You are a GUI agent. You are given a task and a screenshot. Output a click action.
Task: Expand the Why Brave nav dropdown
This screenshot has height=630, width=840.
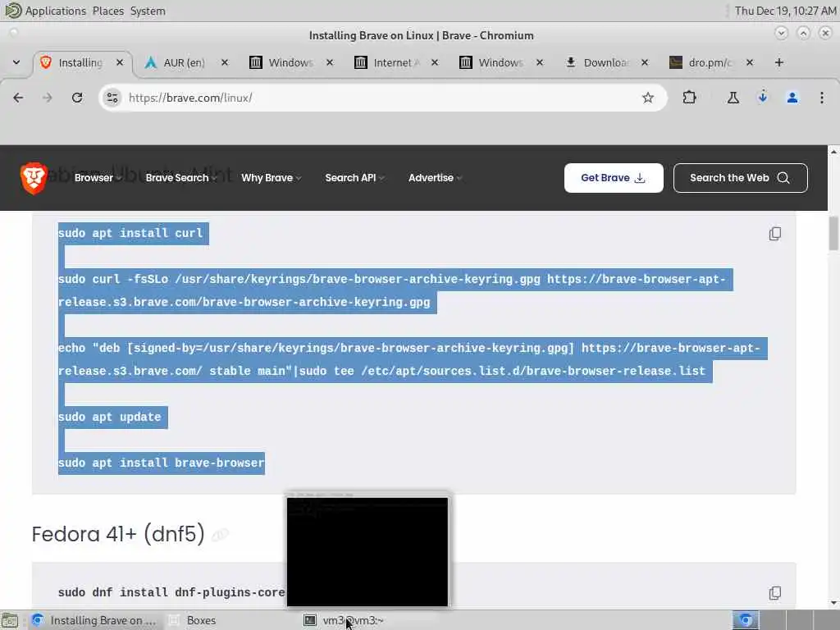(271, 178)
